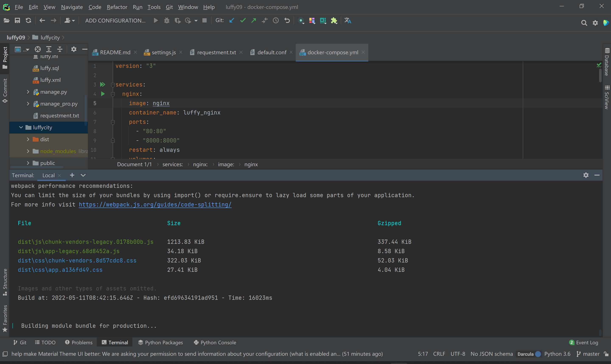Open terminal panel settings gear
The image size is (611, 364).
pos(586,175)
